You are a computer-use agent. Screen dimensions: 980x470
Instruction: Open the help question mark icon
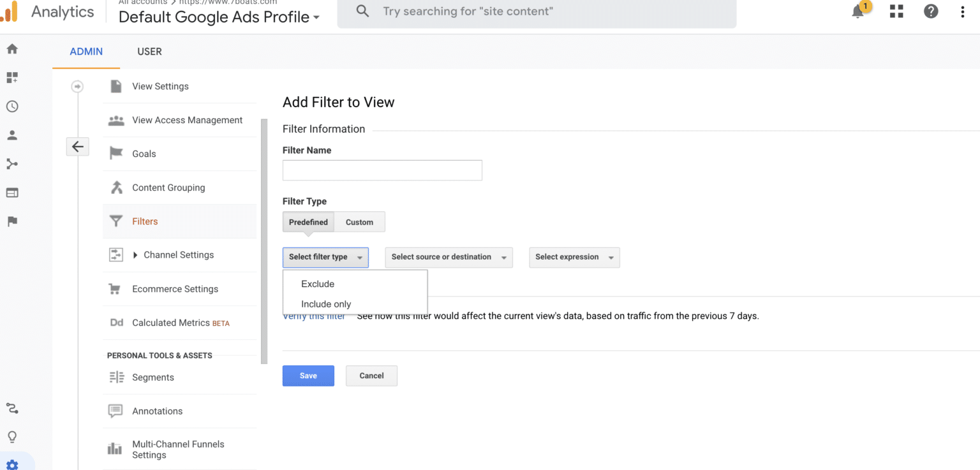tap(931, 11)
